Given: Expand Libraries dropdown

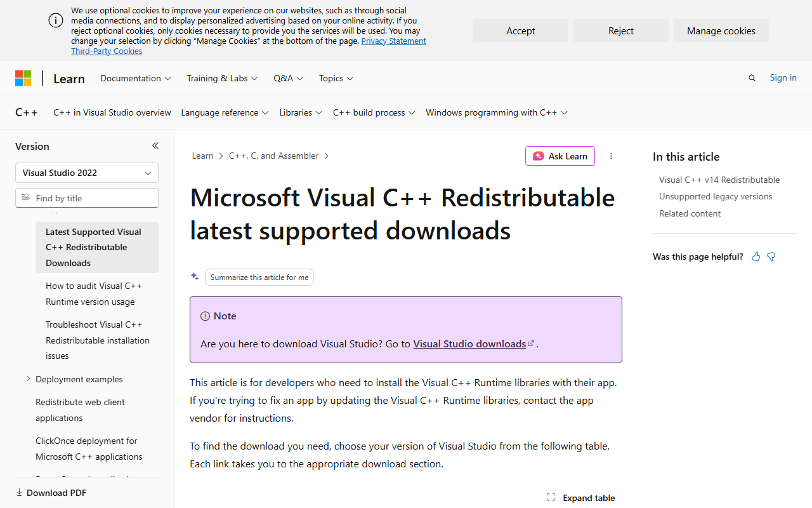Looking at the screenshot, I should pyautogui.click(x=301, y=112).
